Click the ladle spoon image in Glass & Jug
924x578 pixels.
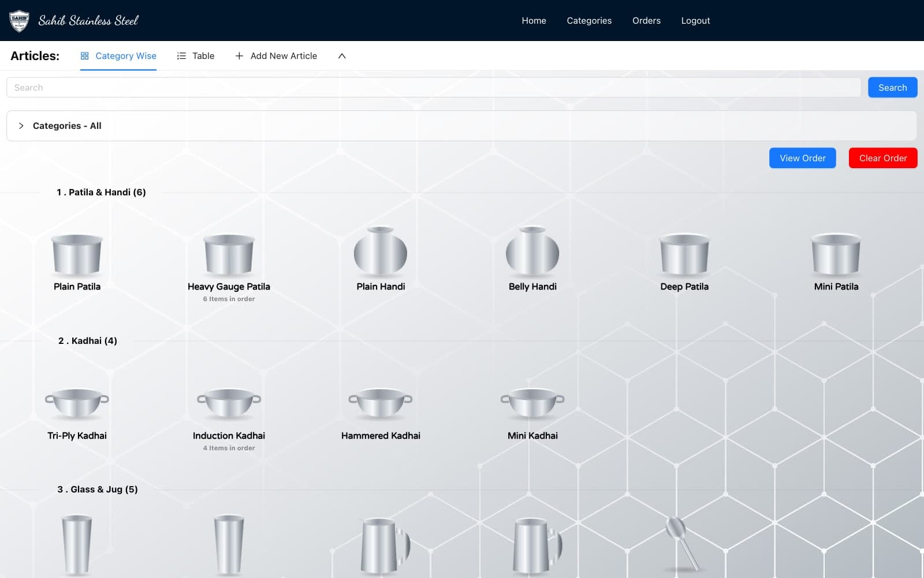click(683, 543)
